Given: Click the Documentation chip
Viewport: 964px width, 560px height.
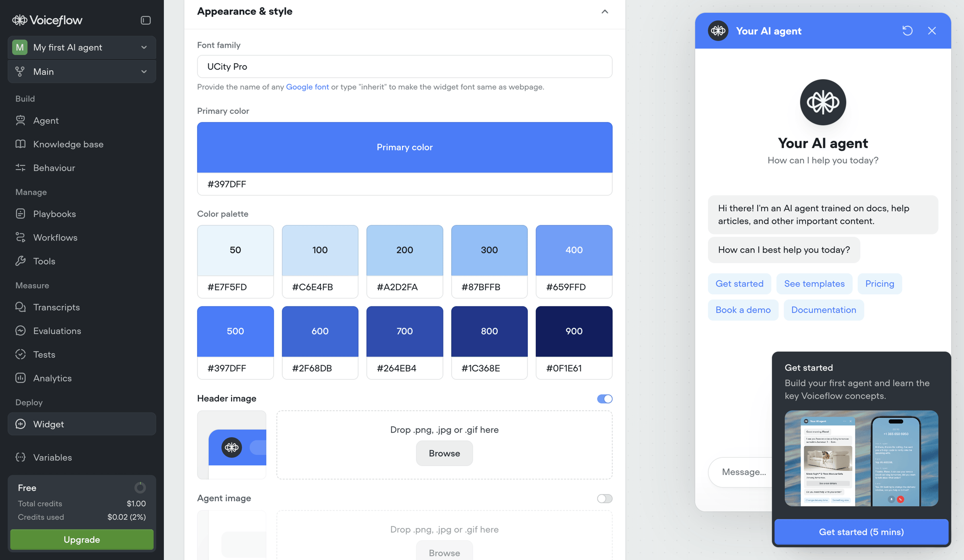Looking at the screenshot, I should (x=823, y=310).
